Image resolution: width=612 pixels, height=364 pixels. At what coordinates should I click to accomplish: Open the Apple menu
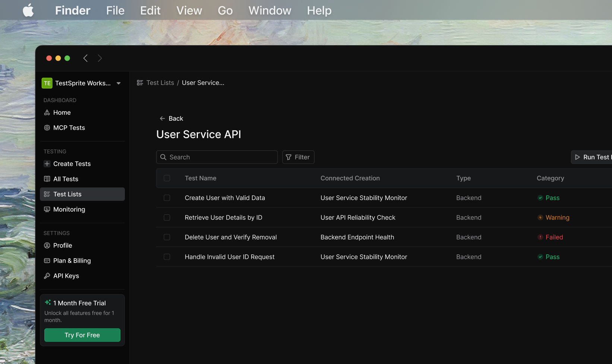28,10
